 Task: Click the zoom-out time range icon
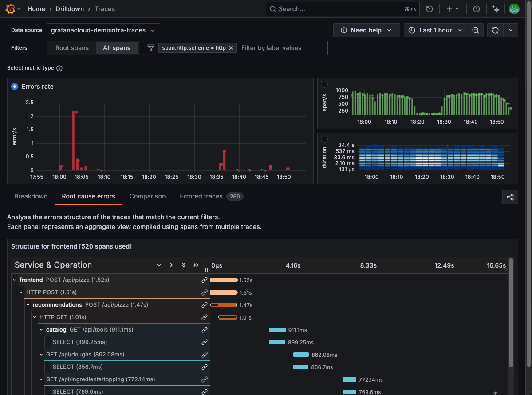click(475, 30)
